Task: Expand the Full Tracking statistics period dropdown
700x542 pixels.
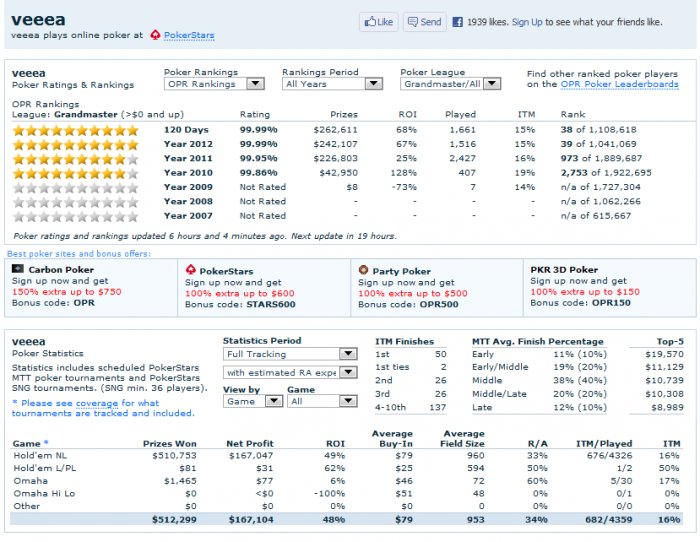Action: click(x=289, y=354)
